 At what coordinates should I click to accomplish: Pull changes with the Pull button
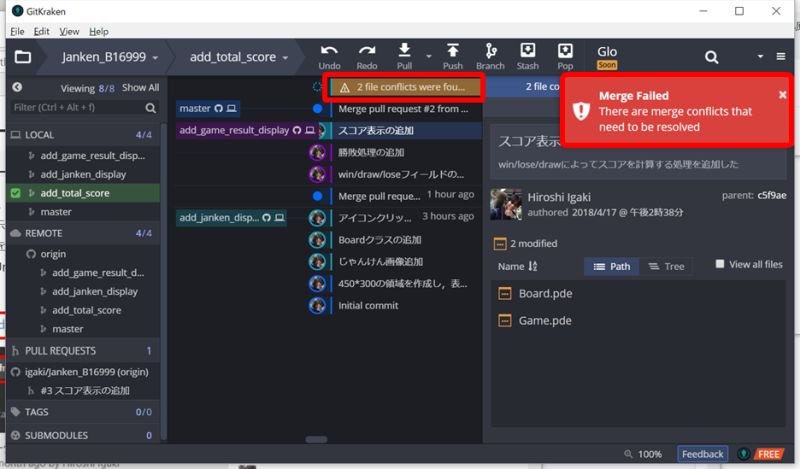(x=404, y=57)
